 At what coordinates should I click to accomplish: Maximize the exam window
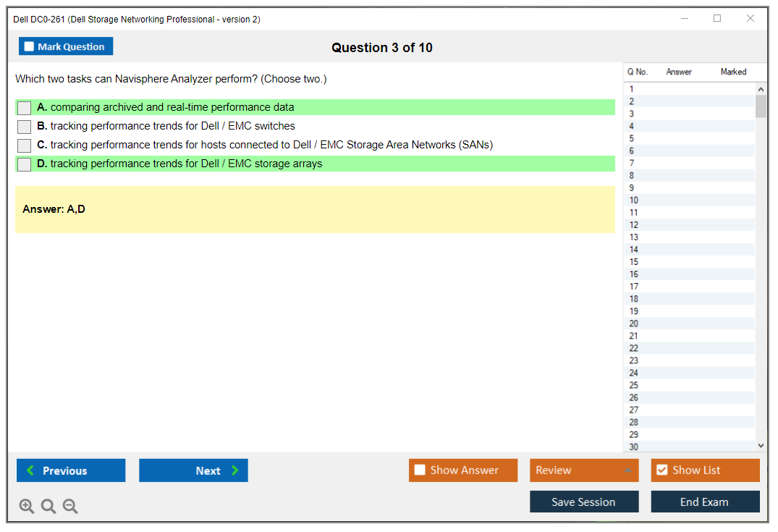click(717, 19)
